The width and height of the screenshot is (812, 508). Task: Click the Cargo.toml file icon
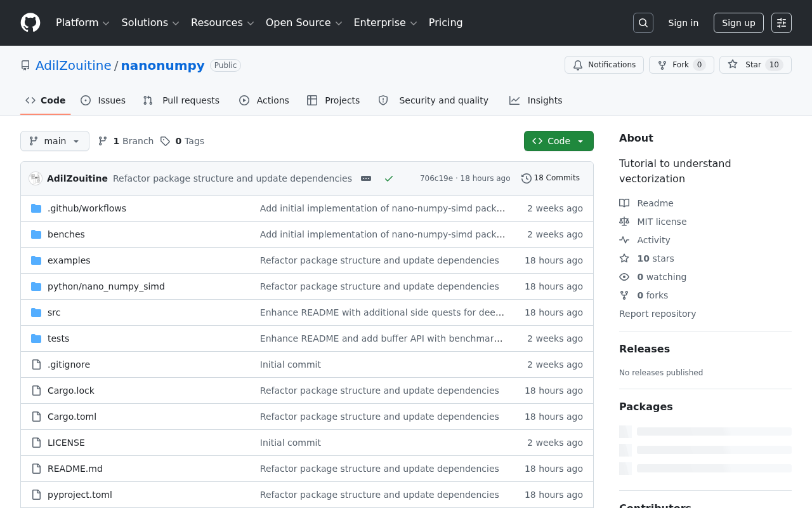tap(36, 417)
